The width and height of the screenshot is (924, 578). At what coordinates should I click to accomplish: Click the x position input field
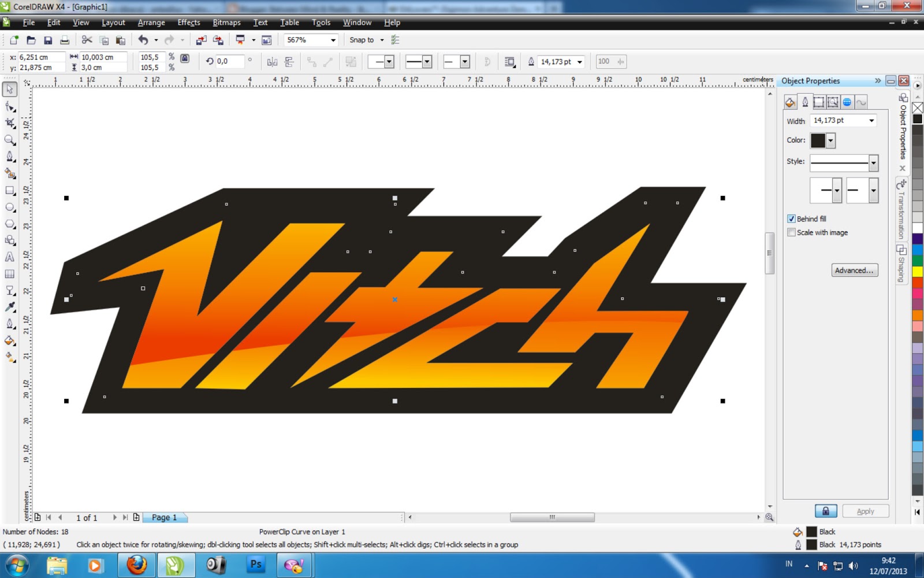point(42,57)
